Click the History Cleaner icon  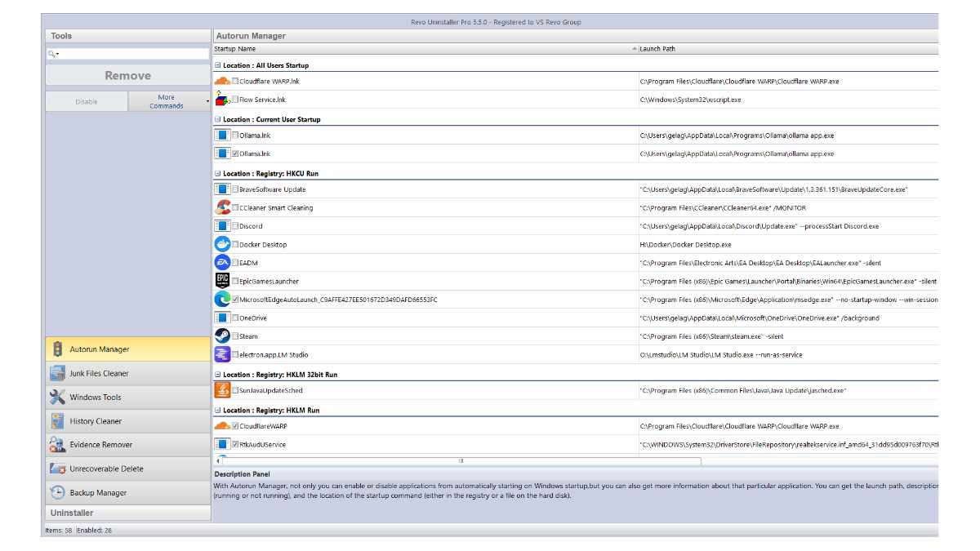pyautogui.click(x=57, y=421)
